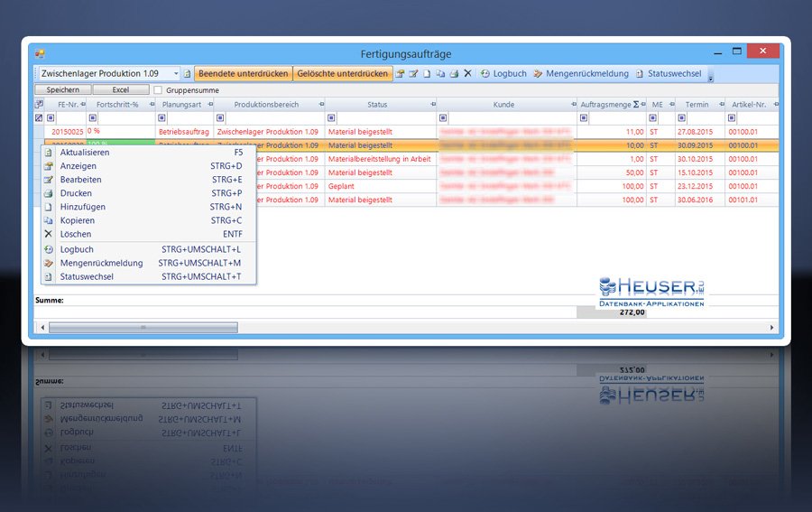Open the Zwischenlager Produktion 1.09 dropdown
Viewport: 812px width, 512px height.
pos(176,73)
